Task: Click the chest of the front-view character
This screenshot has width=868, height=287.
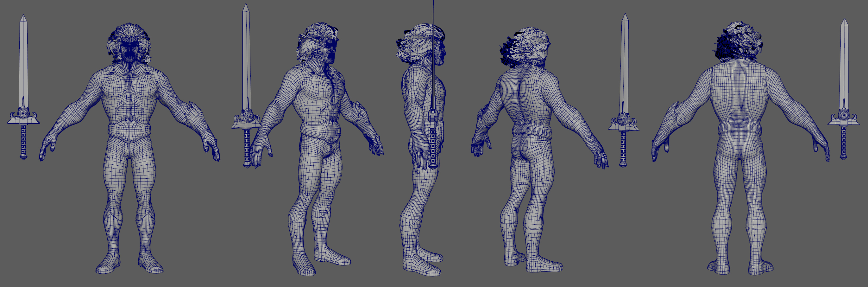Action: [129, 88]
